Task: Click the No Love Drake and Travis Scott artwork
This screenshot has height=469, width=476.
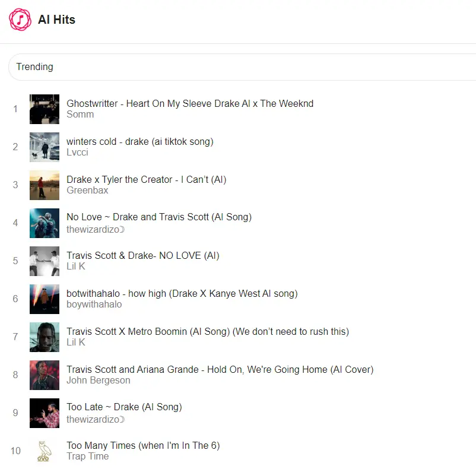Action: [45, 223]
